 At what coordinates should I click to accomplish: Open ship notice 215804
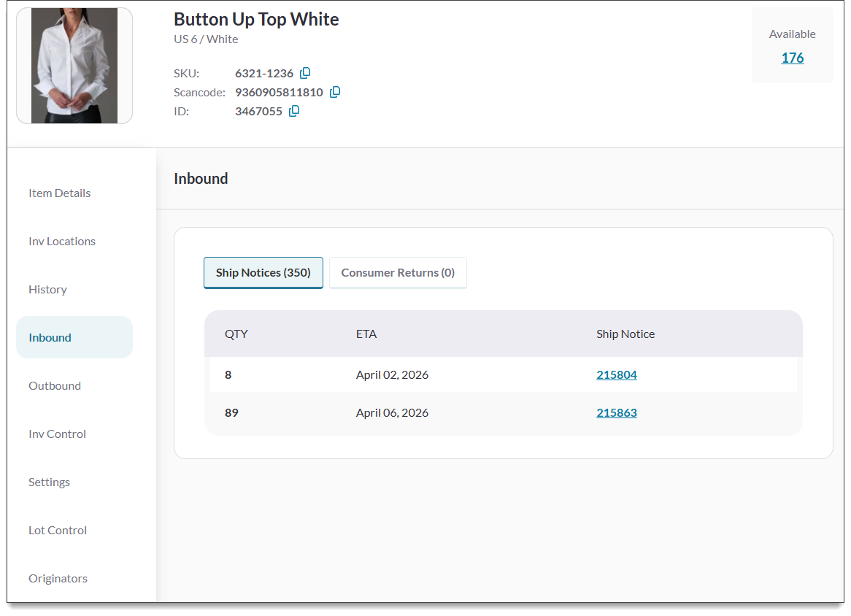[616, 374]
